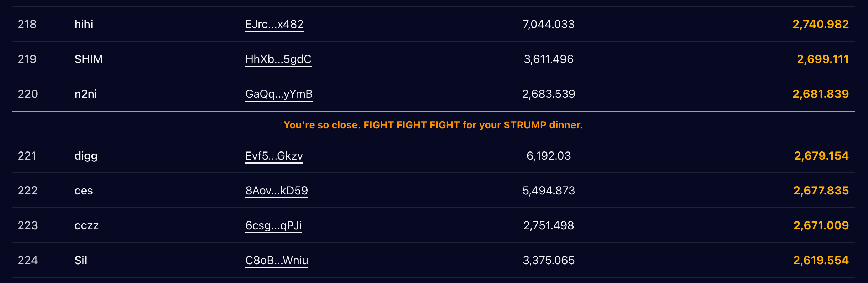
Task: Click the FIGHT FIGHT FIGHT banner message
Action: [x=433, y=125]
